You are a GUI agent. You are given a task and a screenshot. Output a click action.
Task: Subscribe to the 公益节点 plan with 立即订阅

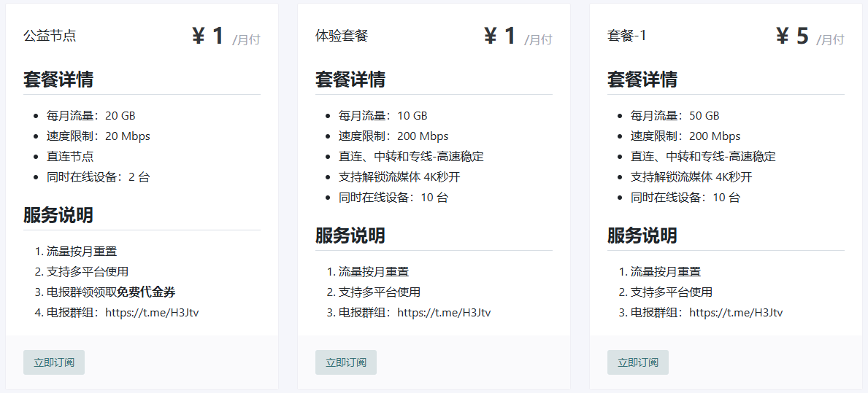tap(54, 362)
